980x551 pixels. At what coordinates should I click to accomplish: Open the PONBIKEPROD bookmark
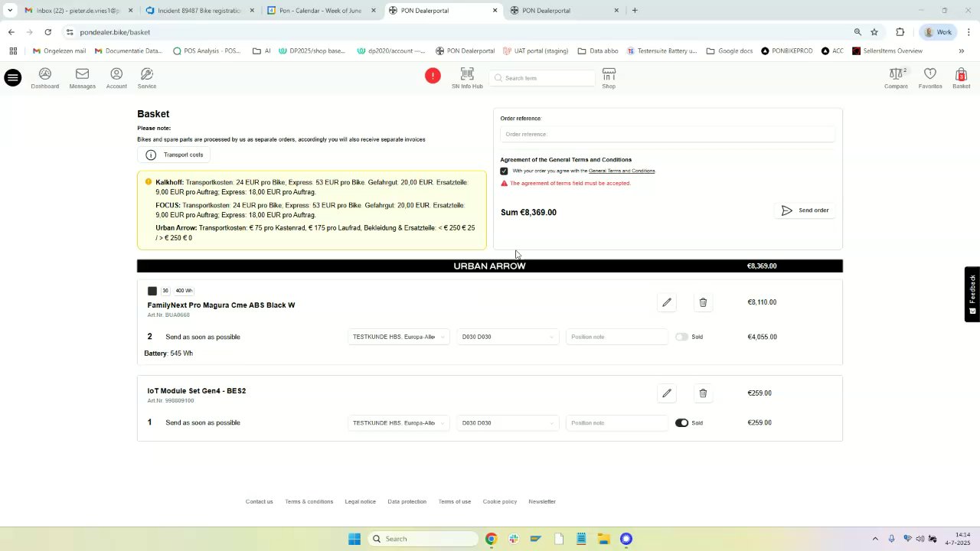[x=786, y=51]
